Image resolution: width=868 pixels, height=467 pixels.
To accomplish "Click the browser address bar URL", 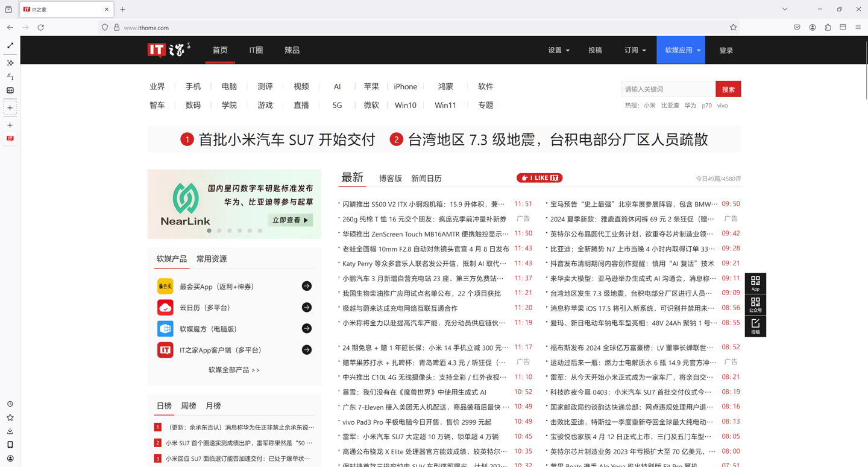I will (146, 28).
